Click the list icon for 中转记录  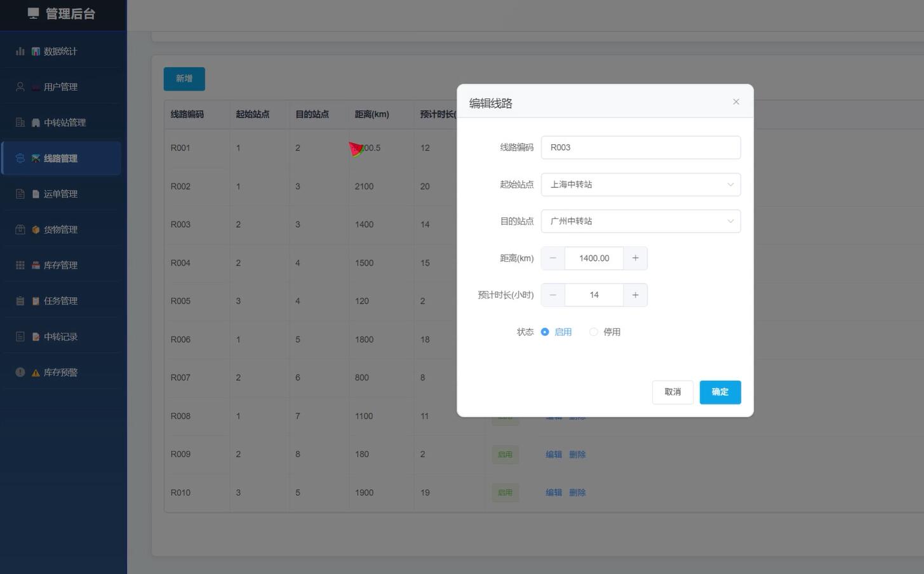point(20,337)
